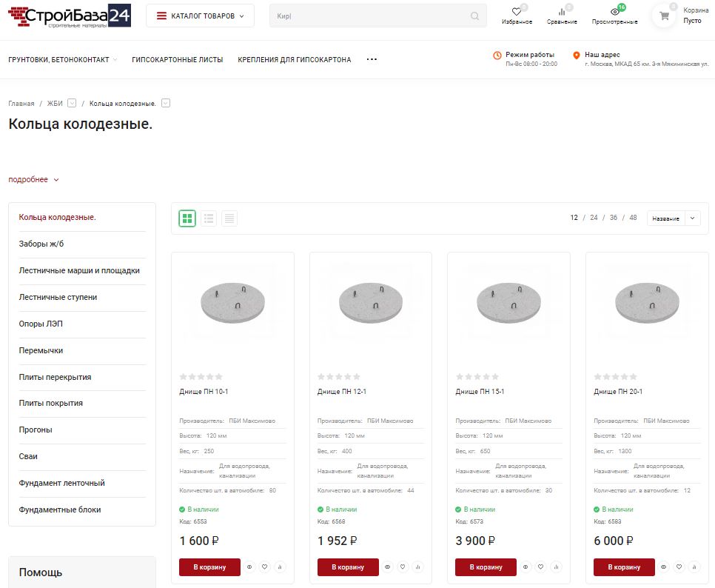The width and height of the screenshot is (715, 588).
Task: Open Днище ПН 20-1 product image
Action: pos(647,302)
